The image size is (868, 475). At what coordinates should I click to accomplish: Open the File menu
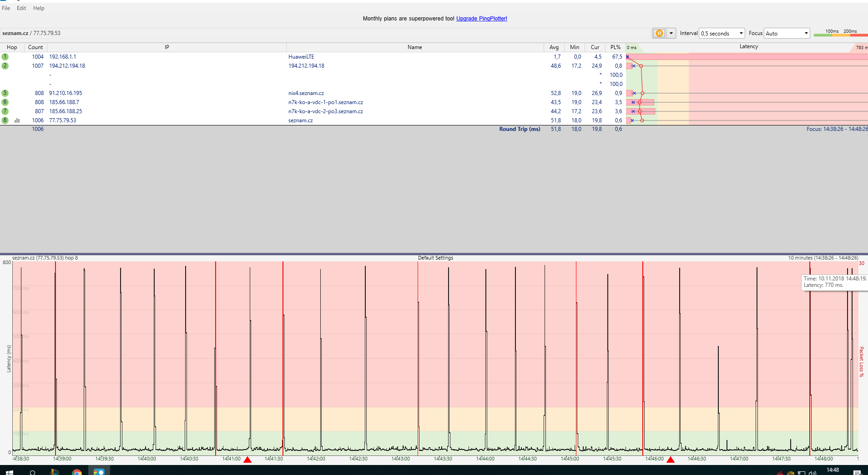coord(6,8)
